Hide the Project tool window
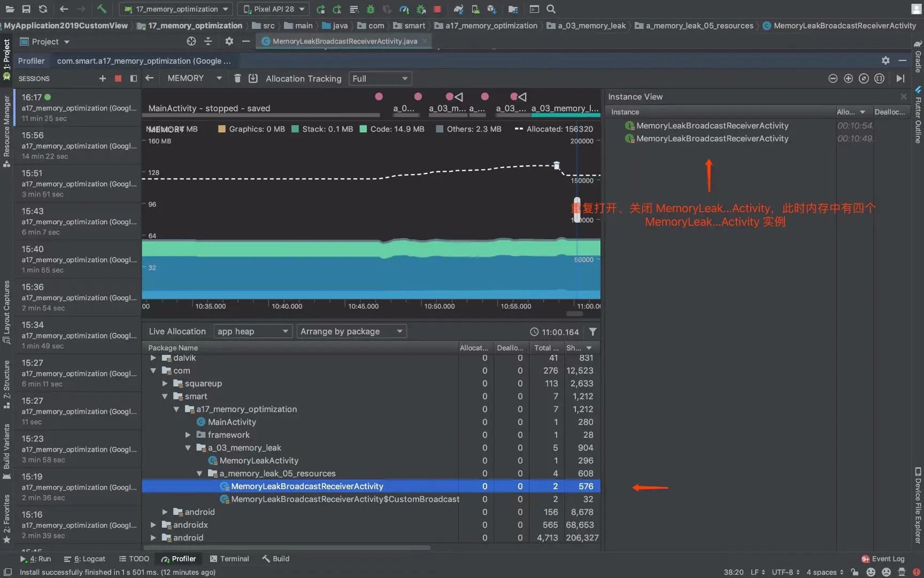 point(246,41)
